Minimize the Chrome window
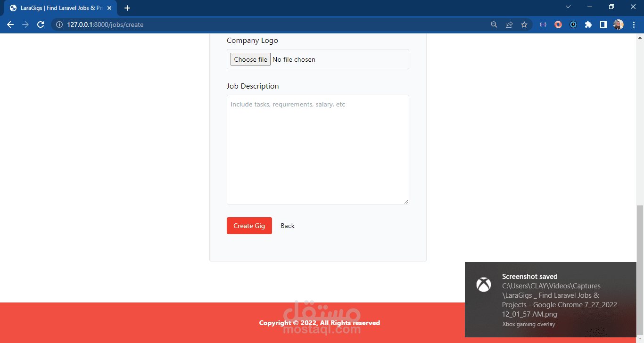Screen dimensions: 644x343 590,7
